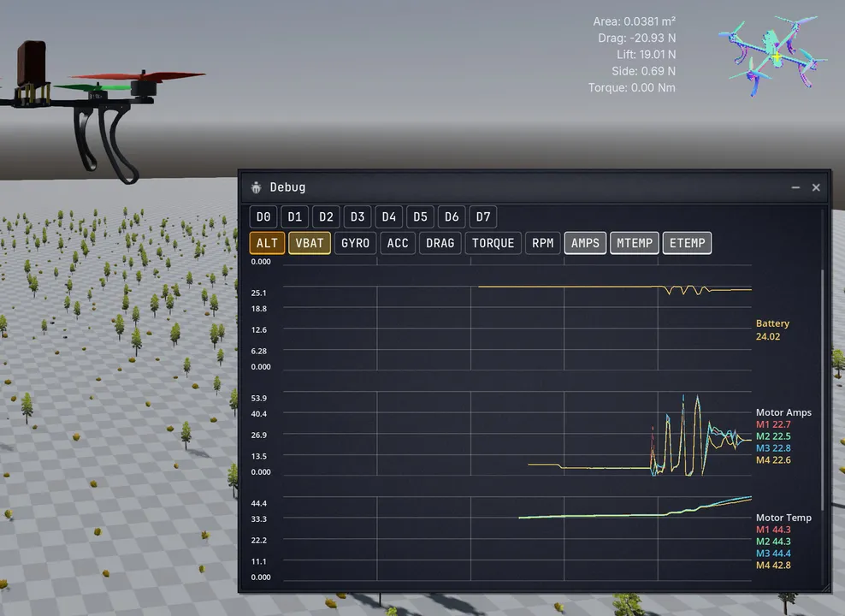Toggle the D7 debug channel
Image resolution: width=845 pixels, height=616 pixels.
[x=483, y=216]
